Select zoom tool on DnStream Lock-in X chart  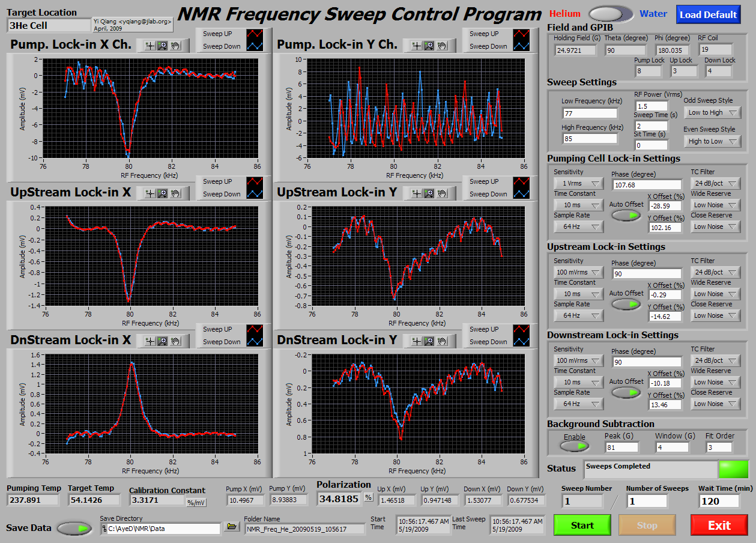coord(162,341)
